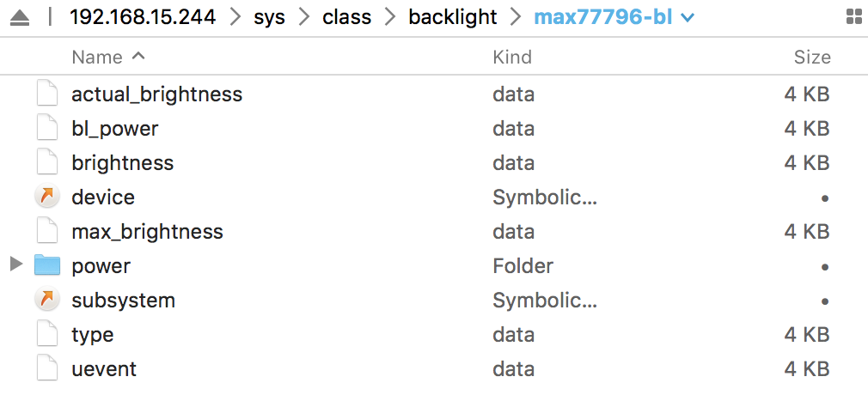Jump to the sys path segment
The width and height of the screenshot is (868, 395).
[x=269, y=17]
